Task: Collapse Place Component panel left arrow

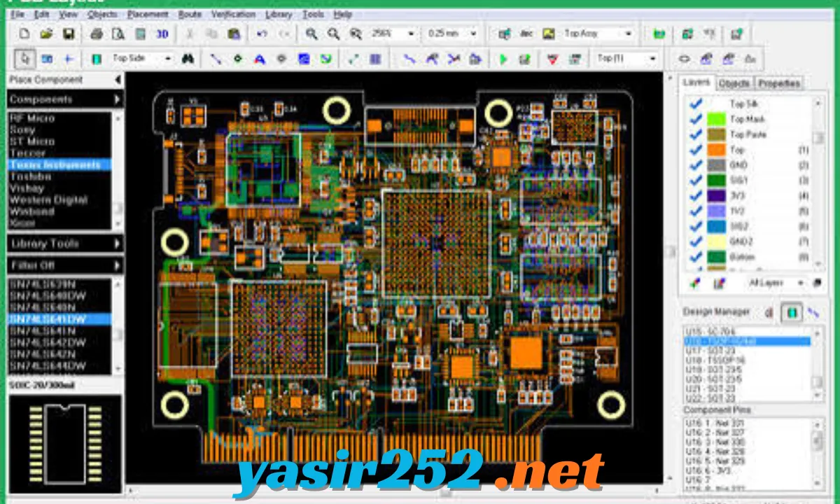Action: tap(118, 80)
